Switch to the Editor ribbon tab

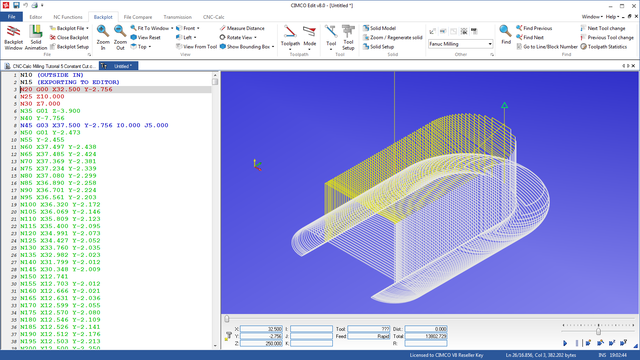click(36, 17)
